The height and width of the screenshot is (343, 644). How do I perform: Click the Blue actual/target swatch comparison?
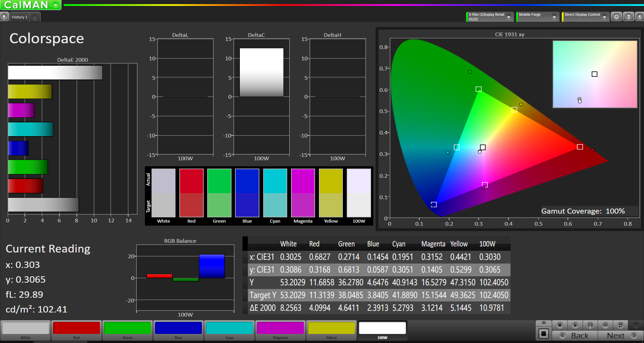click(x=247, y=193)
